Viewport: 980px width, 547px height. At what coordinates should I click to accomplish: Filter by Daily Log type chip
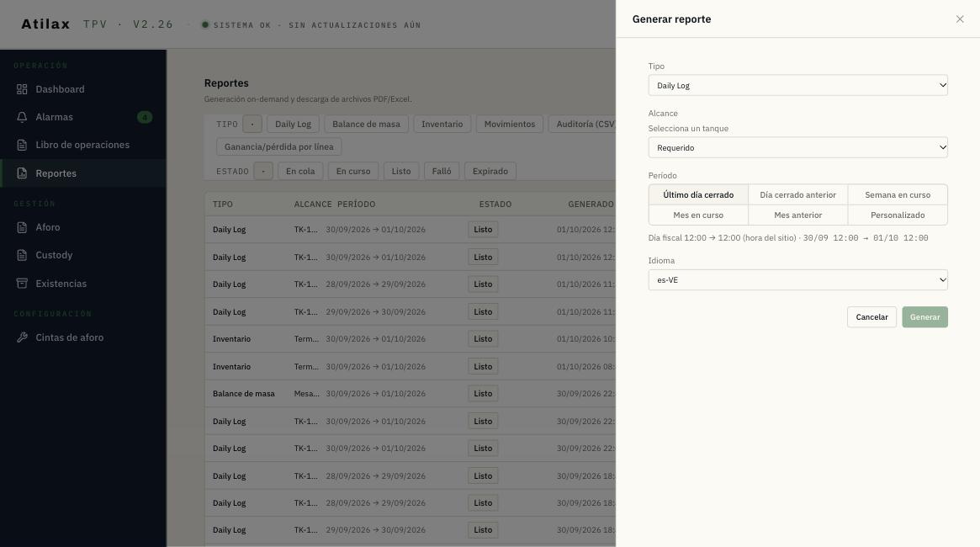[x=293, y=124]
